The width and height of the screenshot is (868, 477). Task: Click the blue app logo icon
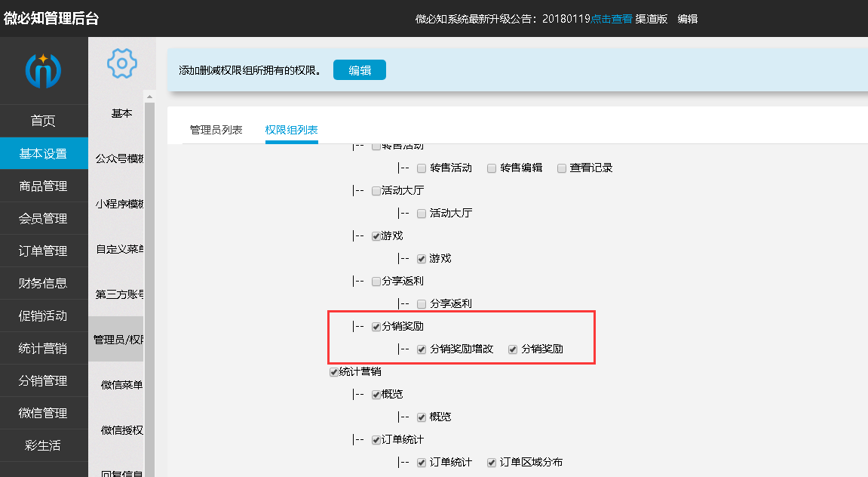[43, 71]
